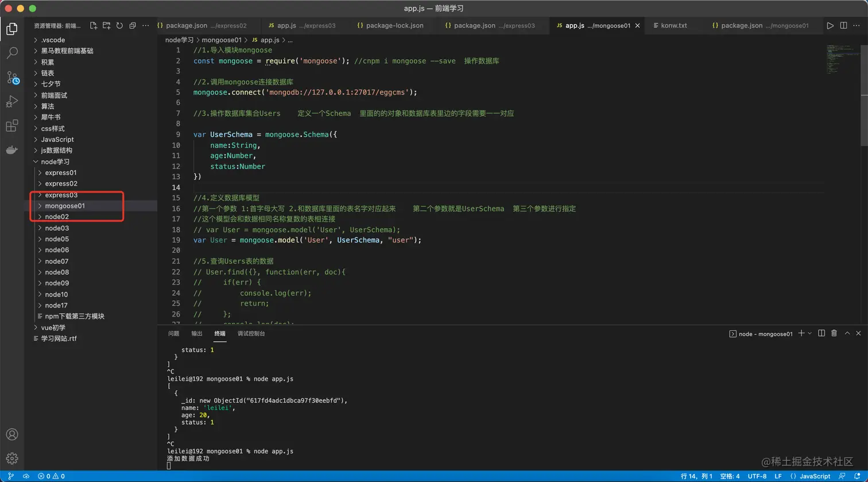Click the code minimap overview
Screen dimensions: 868x482
point(843,59)
